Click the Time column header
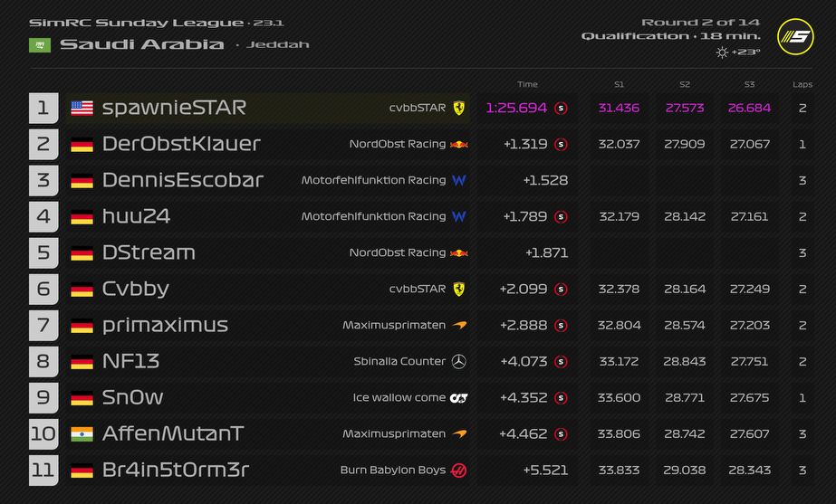Viewport: 836px width, 504px height. pyautogui.click(x=527, y=84)
